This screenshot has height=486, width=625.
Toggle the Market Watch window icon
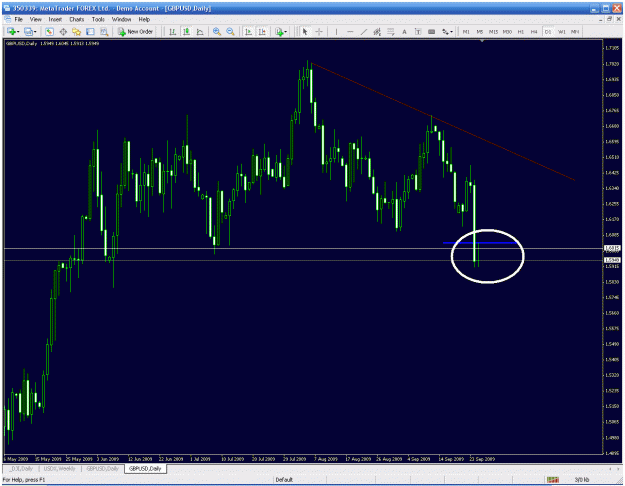[49, 31]
